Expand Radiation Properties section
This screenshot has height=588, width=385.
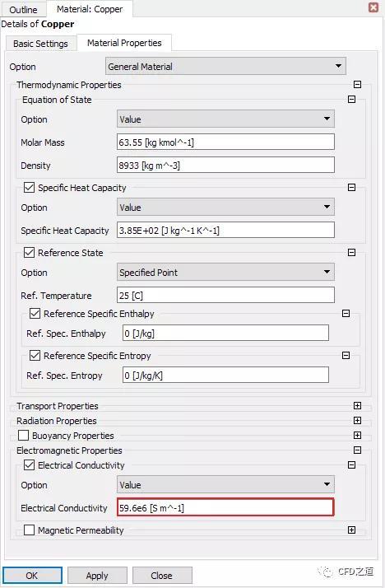357,420
